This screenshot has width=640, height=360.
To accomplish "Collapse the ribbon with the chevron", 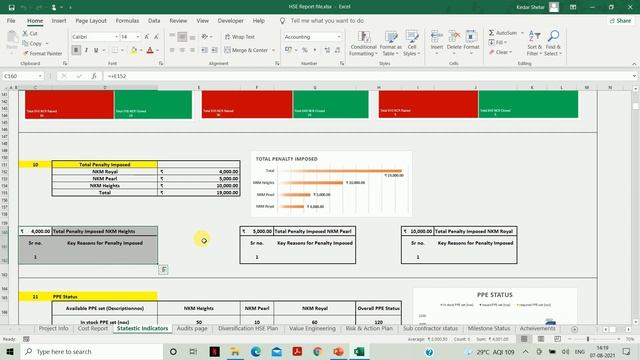I will (634, 64).
